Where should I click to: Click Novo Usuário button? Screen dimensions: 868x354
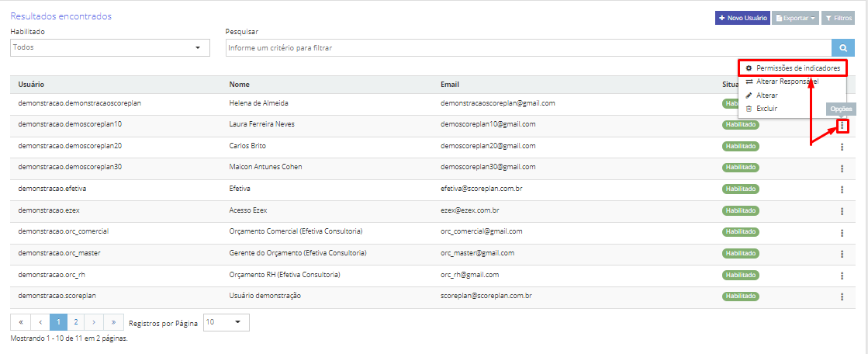pyautogui.click(x=742, y=19)
